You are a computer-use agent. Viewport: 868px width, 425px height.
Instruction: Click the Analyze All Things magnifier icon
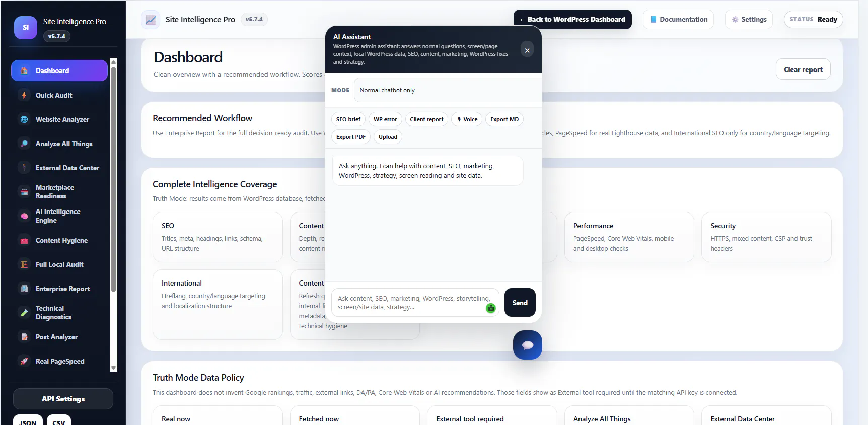pos(24,144)
